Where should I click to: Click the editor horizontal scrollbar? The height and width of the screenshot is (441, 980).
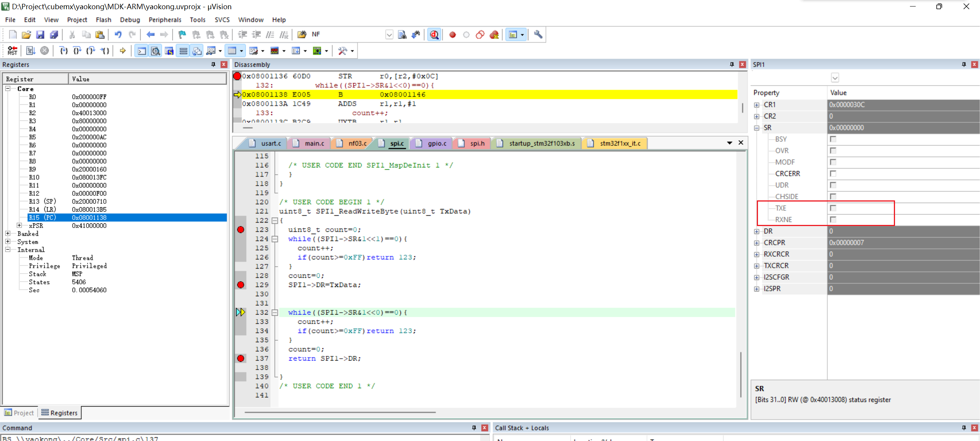(340, 412)
